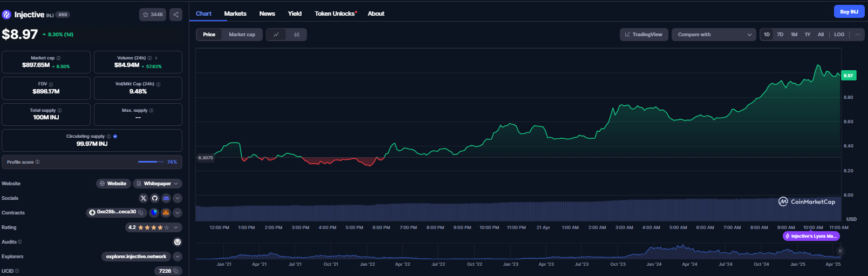Click the MetaMask fox icon in Contracts
The height and width of the screenshot is (276, 868).
(x=166, y=213)
